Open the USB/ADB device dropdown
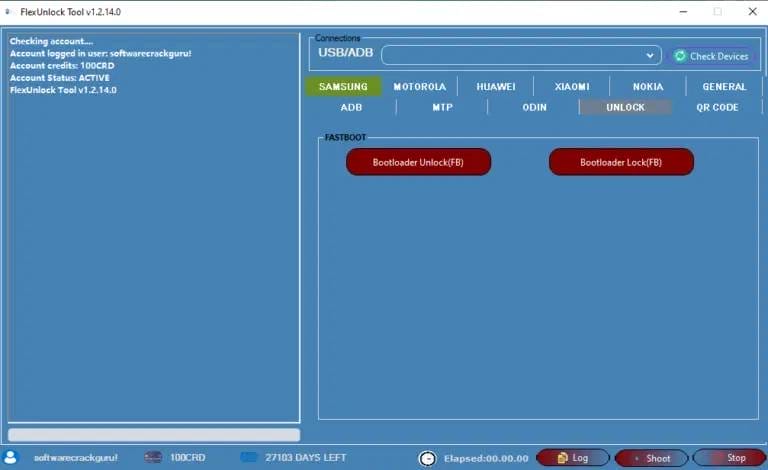The height and width of the screenshot is (470, 768). 521,55
